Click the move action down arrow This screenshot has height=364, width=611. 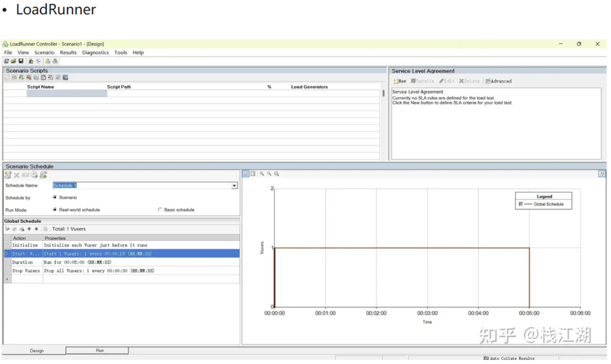[x=36, y=229]
